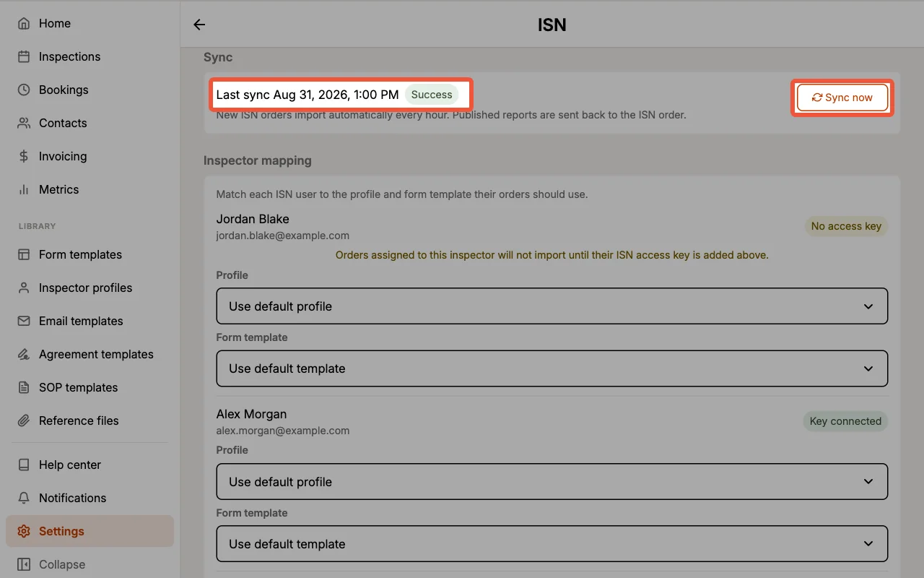Click the LIBRARY section label in sidebar
The height and width of the screenshot is (578, 924).
click(x=38, y=226)
